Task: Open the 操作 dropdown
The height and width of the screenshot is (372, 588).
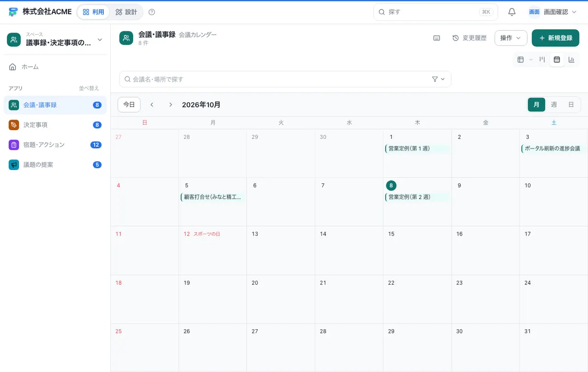Action: [511, 38]
